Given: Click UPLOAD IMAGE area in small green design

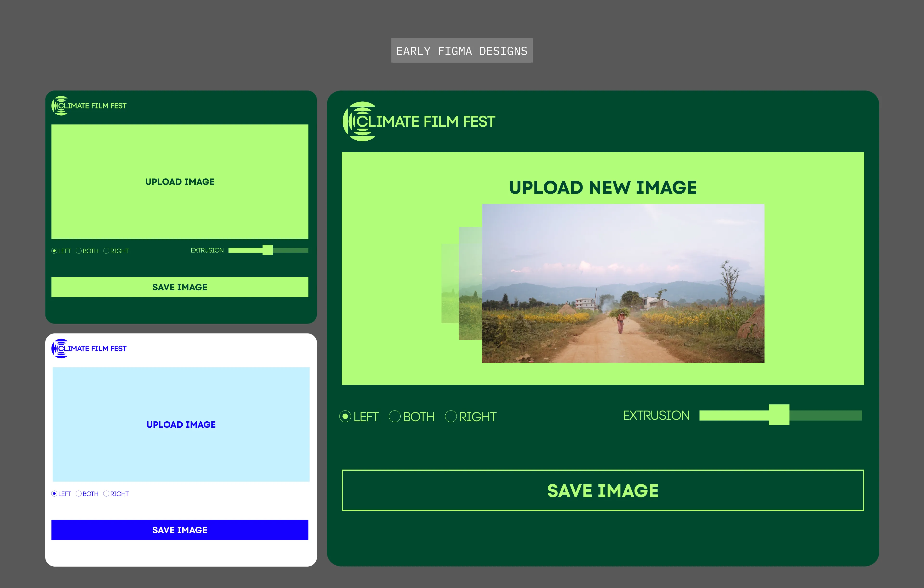Looking at the screenshot, I should (180, 181).
